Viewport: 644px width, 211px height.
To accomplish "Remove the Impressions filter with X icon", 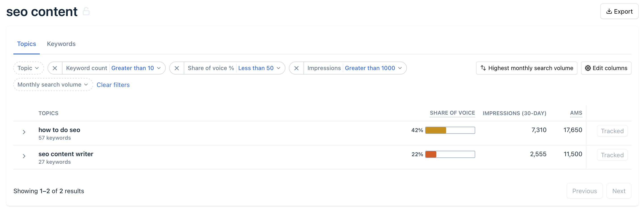I will [296, 68].
